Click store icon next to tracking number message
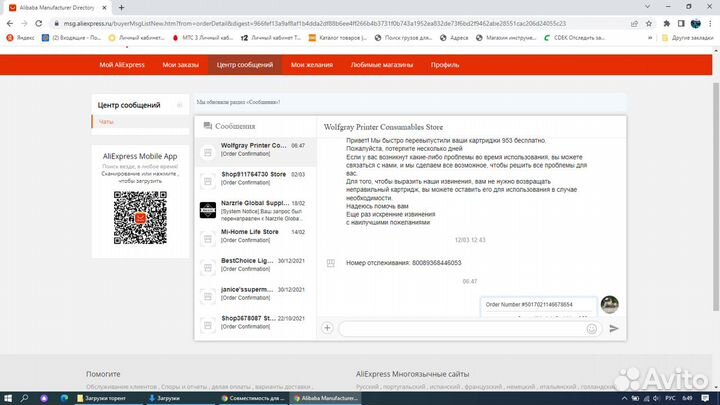Viewport: 720px width, 405px height. click(331, 263)
